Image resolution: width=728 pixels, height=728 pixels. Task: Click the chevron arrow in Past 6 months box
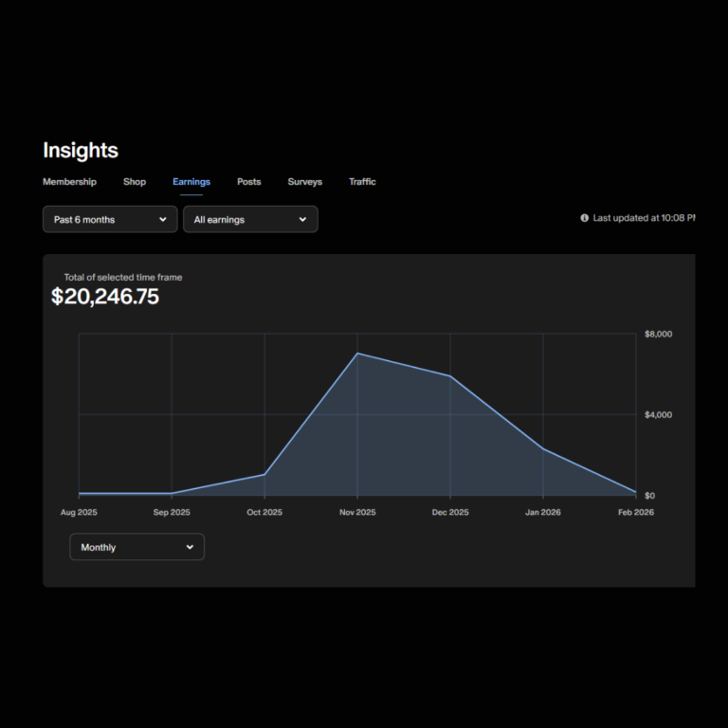click(162, 219)
